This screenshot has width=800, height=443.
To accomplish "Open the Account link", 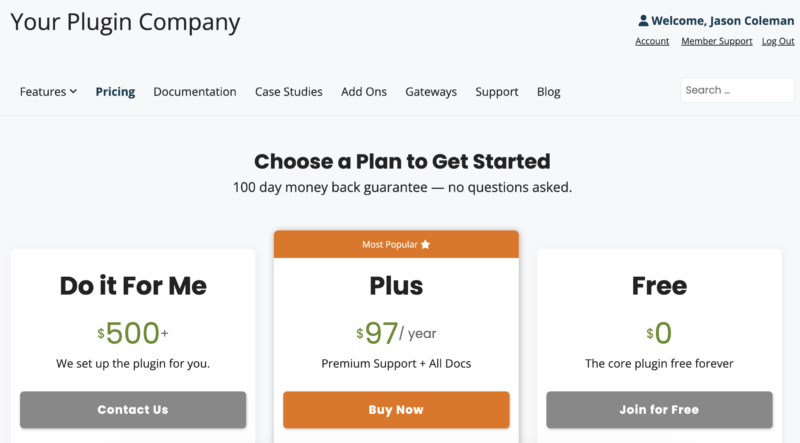I will pos(652,41).
